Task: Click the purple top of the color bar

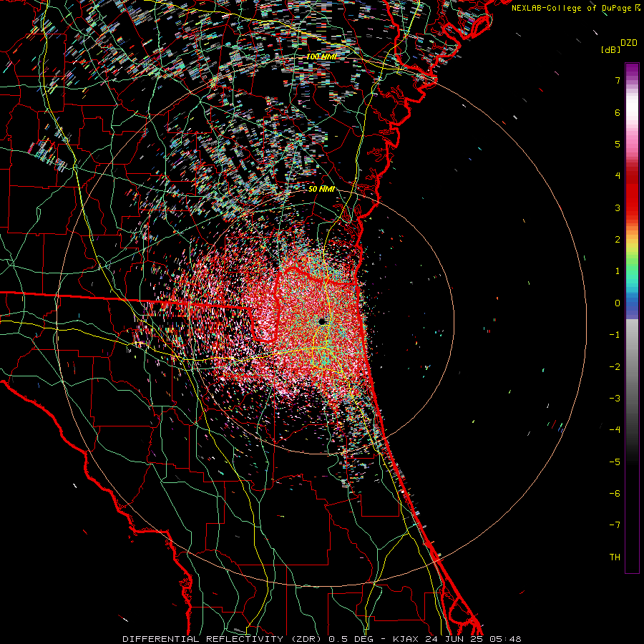Action: (x=632, y=70)
